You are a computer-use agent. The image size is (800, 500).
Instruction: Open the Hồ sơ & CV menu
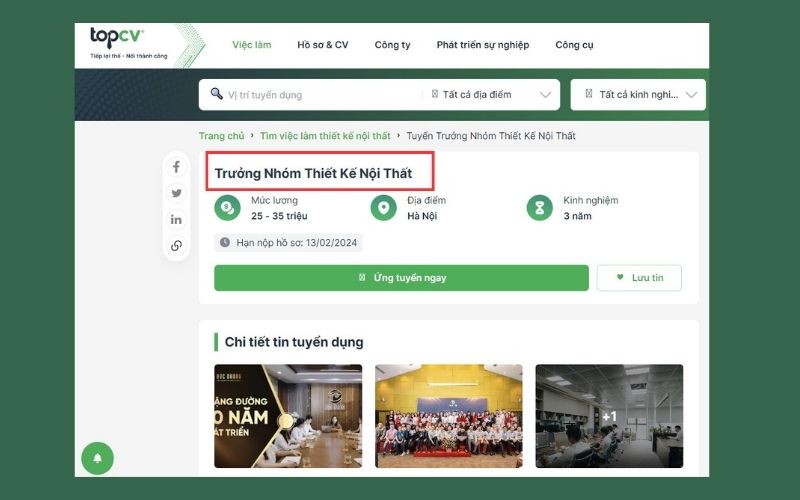point(323,45)
